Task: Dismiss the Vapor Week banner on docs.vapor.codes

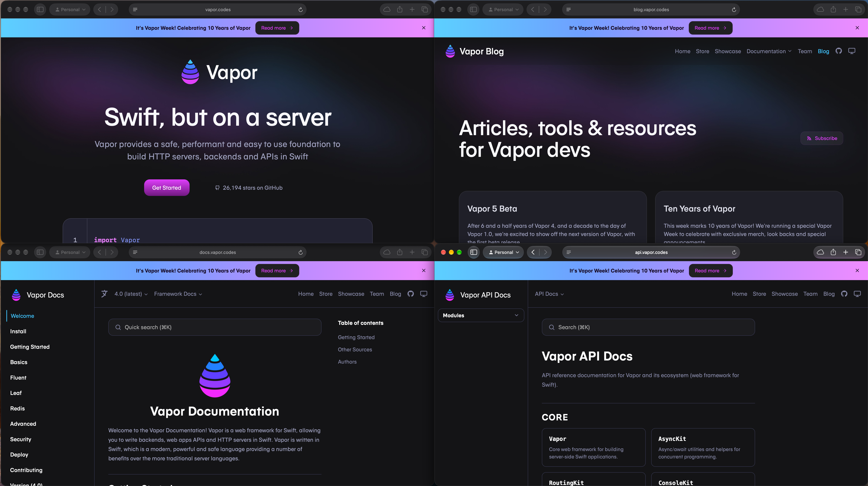Action: click(x=424, y=271)
